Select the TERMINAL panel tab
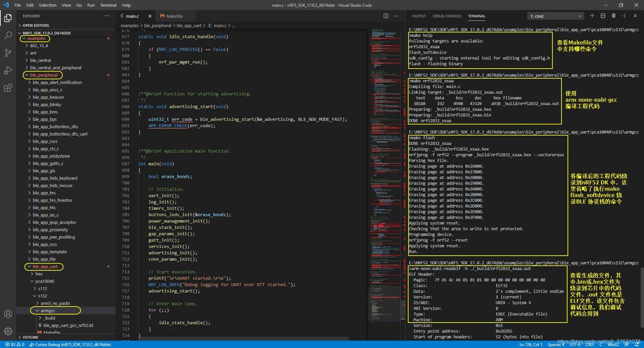This screenshot has width=644, height=348. coord(476,16)
